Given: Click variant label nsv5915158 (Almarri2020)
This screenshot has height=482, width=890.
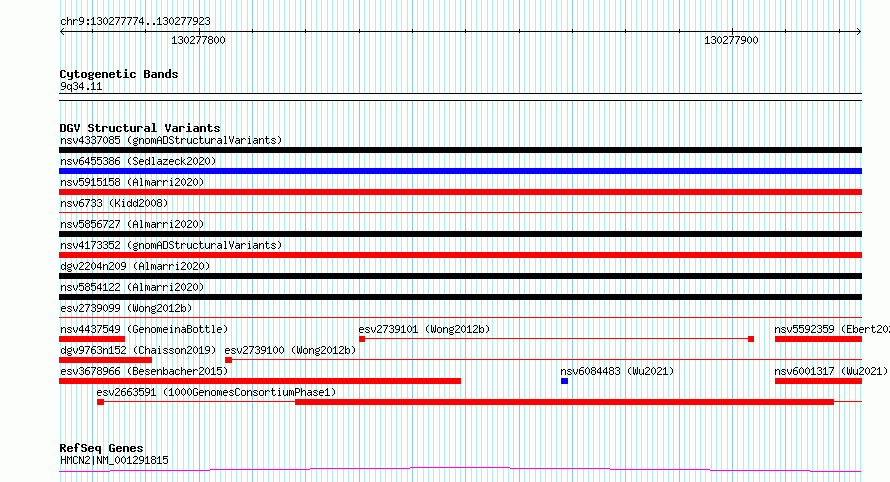Looking at the screenshot, I should click(x=132, y=182).
